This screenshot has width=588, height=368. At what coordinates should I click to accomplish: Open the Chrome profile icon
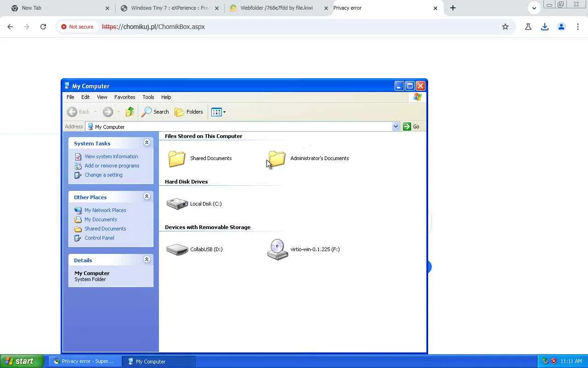tap(561, 27)
